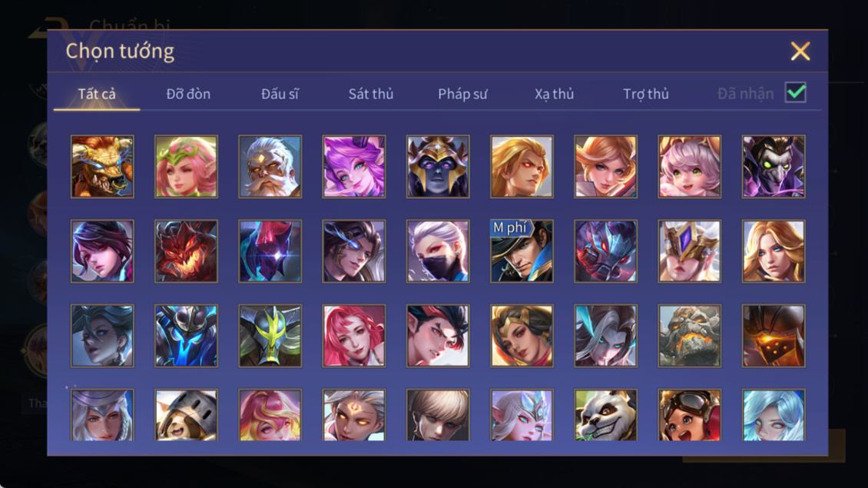
Task: Choose the masked white-haired ninja hero
Action: 438,251
